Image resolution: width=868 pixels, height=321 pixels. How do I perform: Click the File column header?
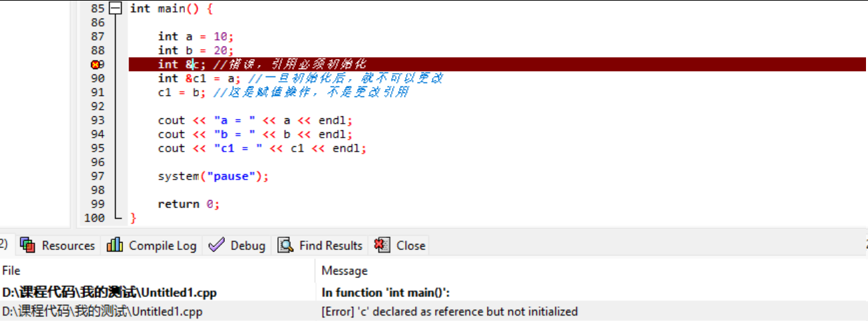pyautogui.click(x=11, y=270)
